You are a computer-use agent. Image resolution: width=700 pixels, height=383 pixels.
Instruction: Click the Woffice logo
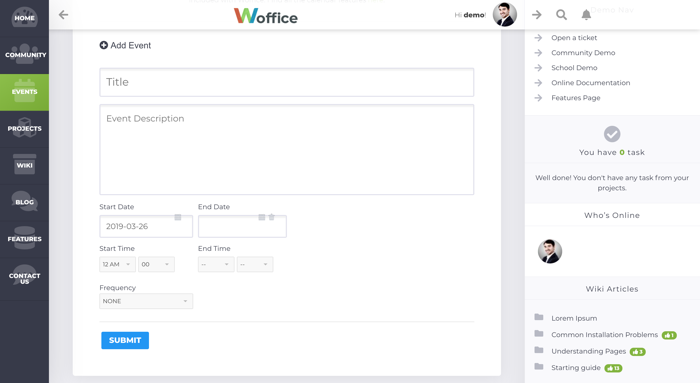pyautogui.click(x=266, y=16)
